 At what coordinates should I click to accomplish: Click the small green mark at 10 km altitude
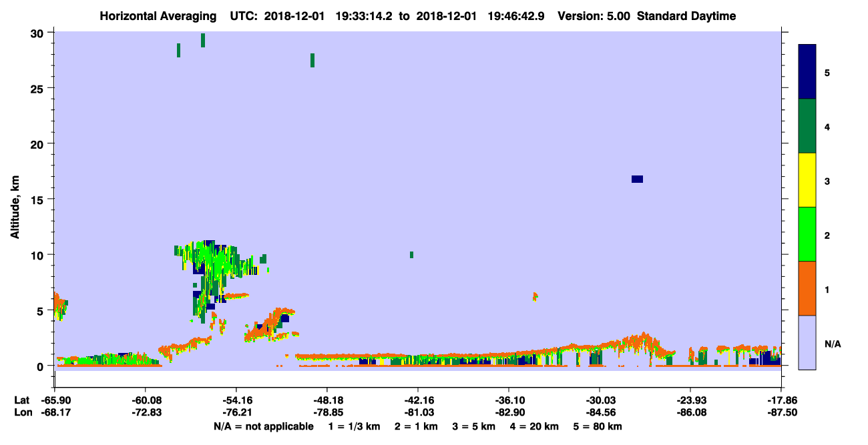(411, 255)
